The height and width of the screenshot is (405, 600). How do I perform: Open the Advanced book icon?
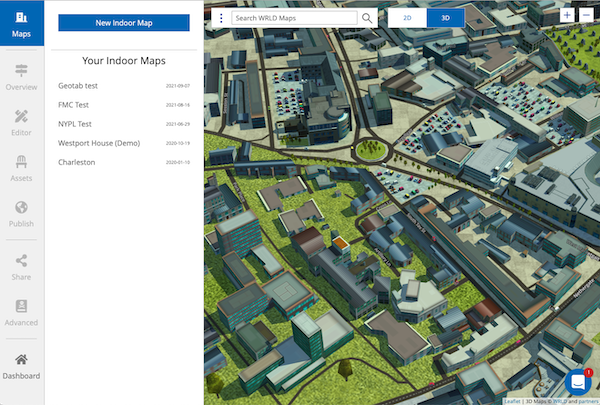tap(21, 312)
